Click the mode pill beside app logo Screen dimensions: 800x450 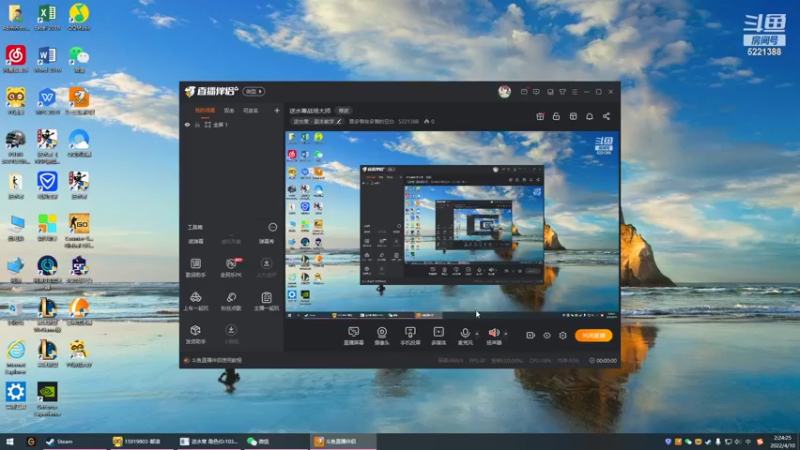[x=253, y=91]
